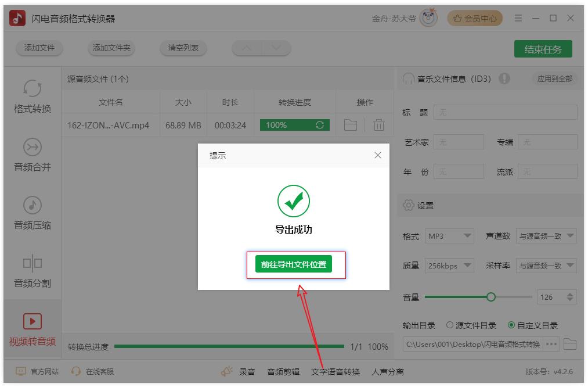Expand the 声道数 channel count dropdown

546,236
